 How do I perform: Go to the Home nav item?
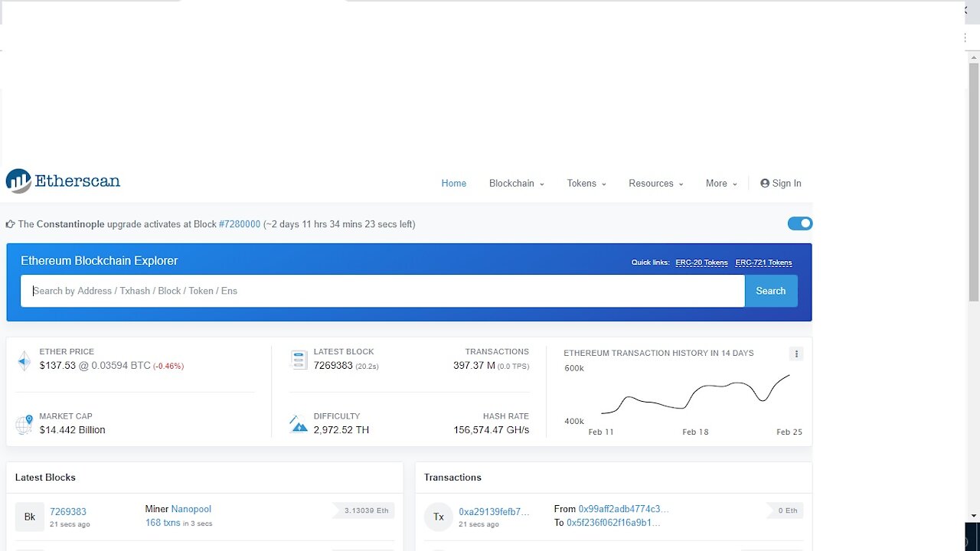coord(454,183)
